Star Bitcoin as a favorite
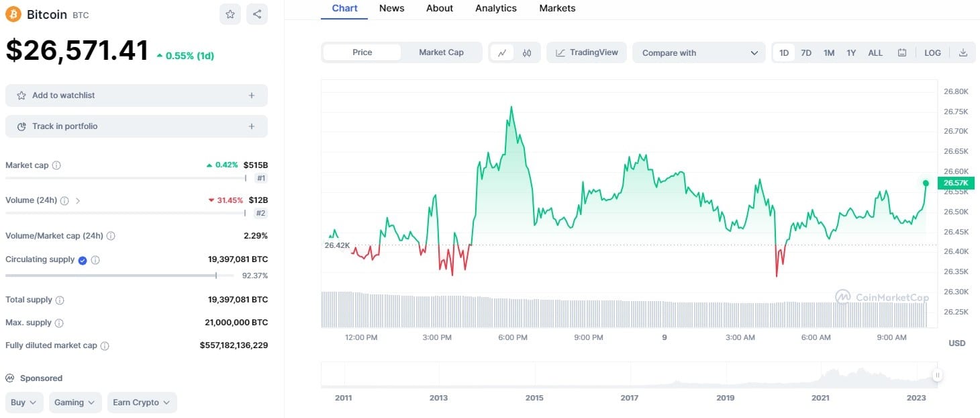980x418 pixels. point(230,14)
